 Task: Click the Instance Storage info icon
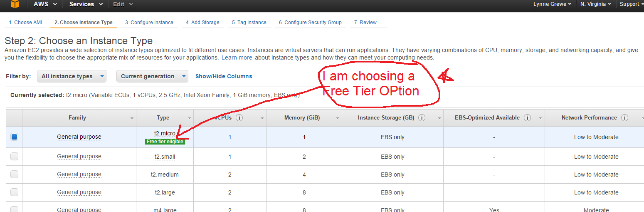pyautogui.click(x=422, y=118)
